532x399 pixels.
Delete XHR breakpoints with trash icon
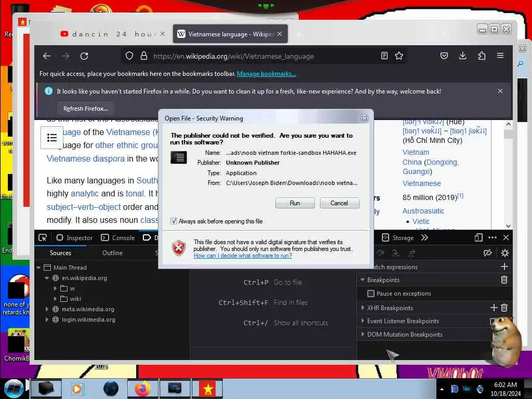[504, 308]
